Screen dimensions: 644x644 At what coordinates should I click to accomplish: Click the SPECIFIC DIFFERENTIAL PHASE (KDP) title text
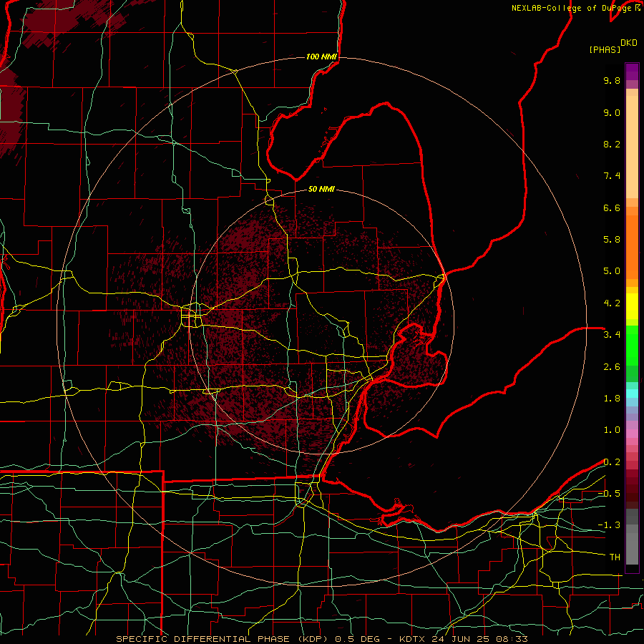224,639
